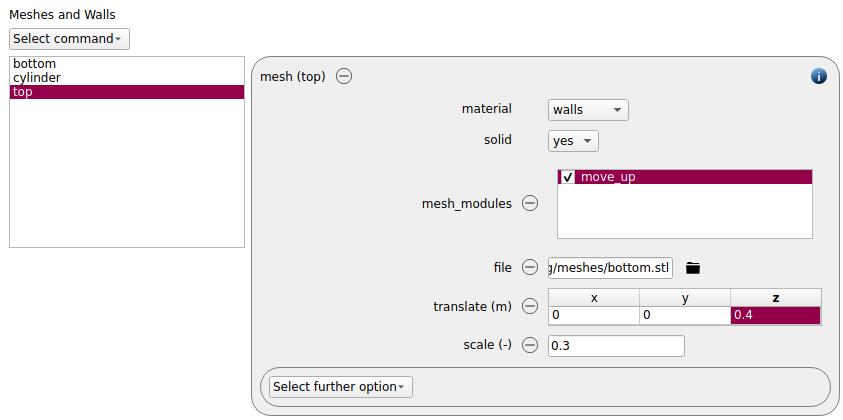Click the blue info icon
Screen dimensions: 843x420
tap(818, 76)
